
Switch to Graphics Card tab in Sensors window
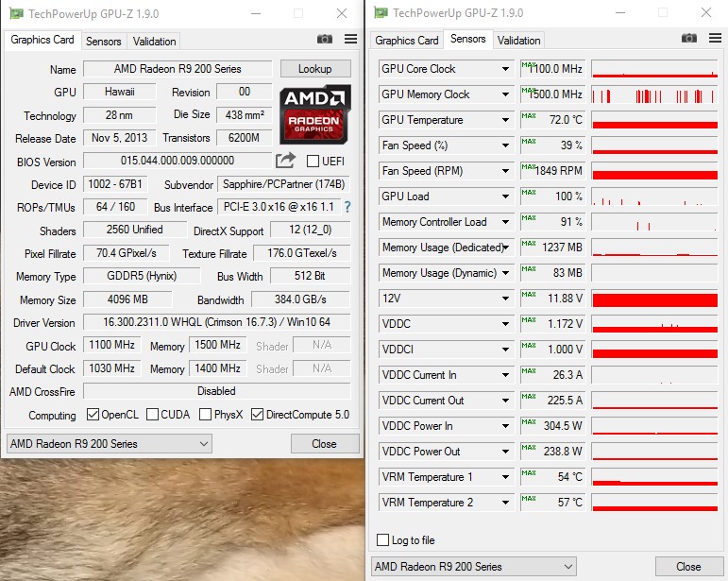click(406, 41)
